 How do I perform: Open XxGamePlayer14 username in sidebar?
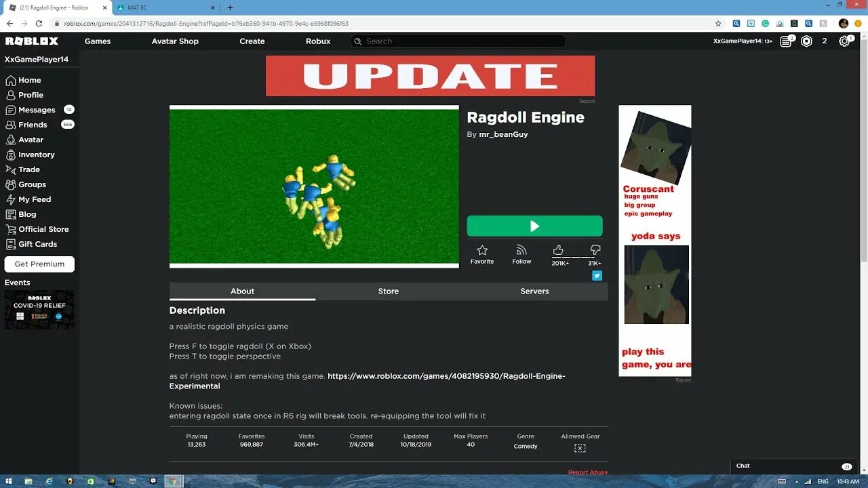37,60
